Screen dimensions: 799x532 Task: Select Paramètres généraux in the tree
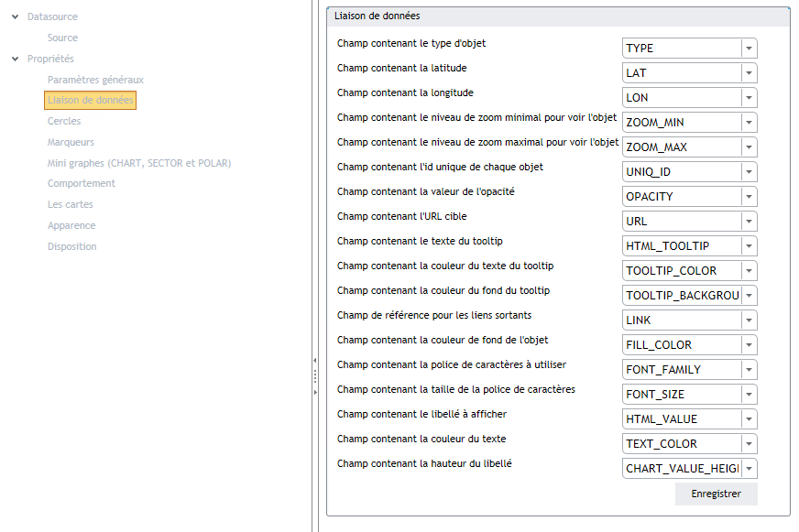coord(96,80)
